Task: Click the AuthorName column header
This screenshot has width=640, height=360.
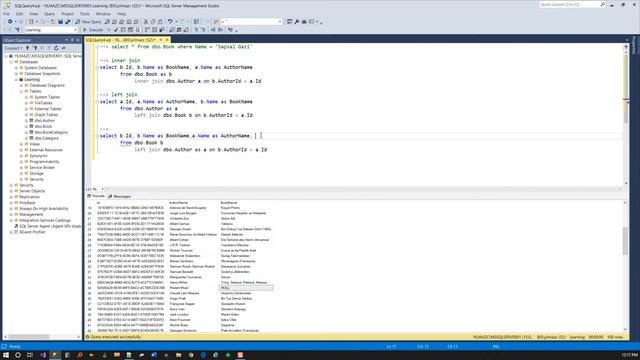Action: 178,203
